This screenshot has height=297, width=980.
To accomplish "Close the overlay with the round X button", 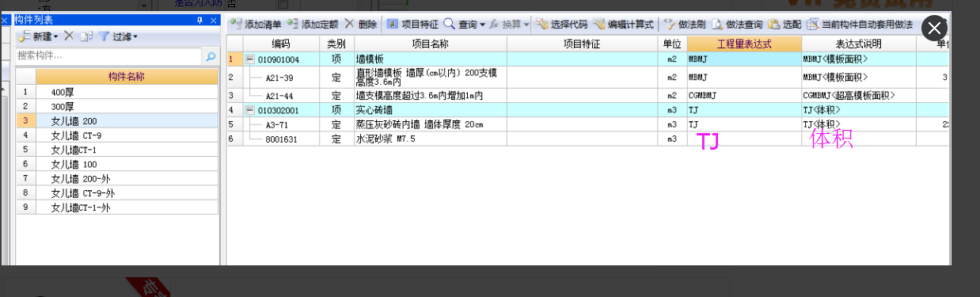I will click(x=934, y=29).
